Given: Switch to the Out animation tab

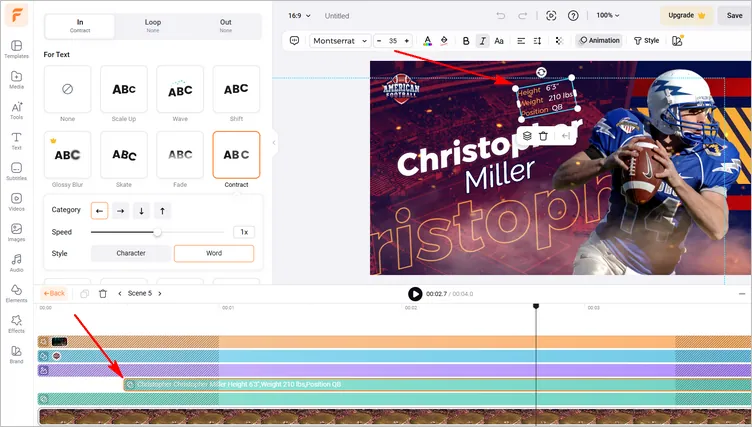Looking at the screenshot, I should [x=225, y=26].
